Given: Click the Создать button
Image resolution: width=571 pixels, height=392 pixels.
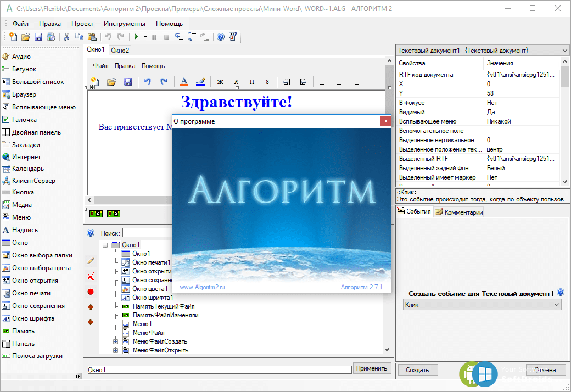Looking at the screenshot, I should [417, 370].
